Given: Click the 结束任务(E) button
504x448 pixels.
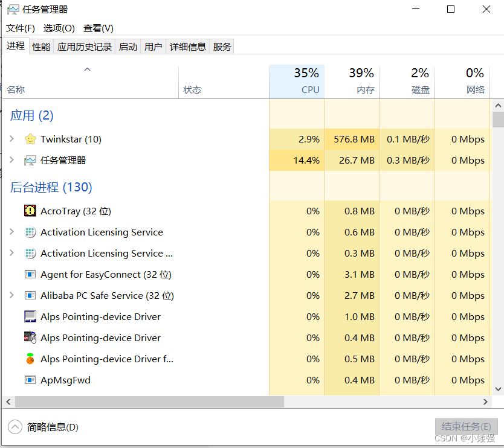Looking at the screenshot, I should pos(466,426).
